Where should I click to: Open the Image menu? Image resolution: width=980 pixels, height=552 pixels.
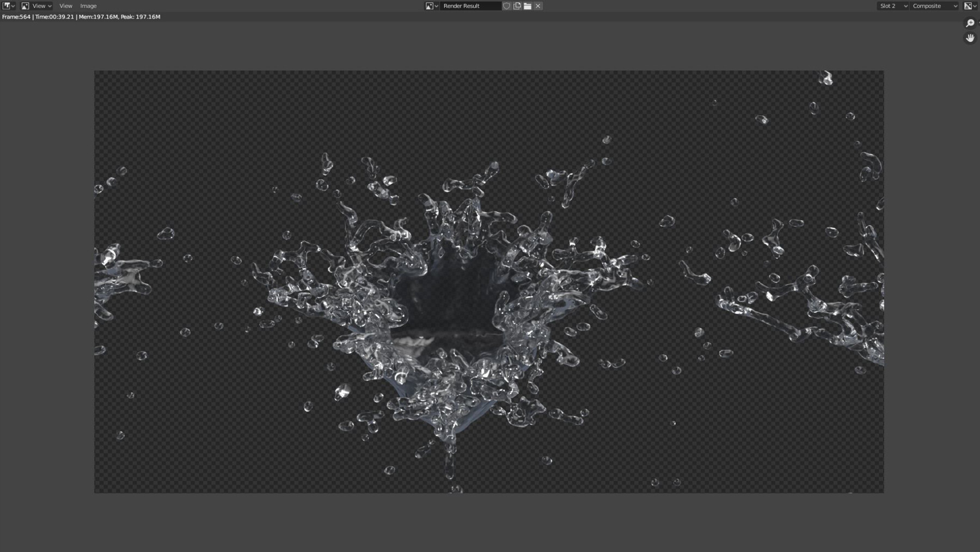pyautogui.click(x=88, y=5)
